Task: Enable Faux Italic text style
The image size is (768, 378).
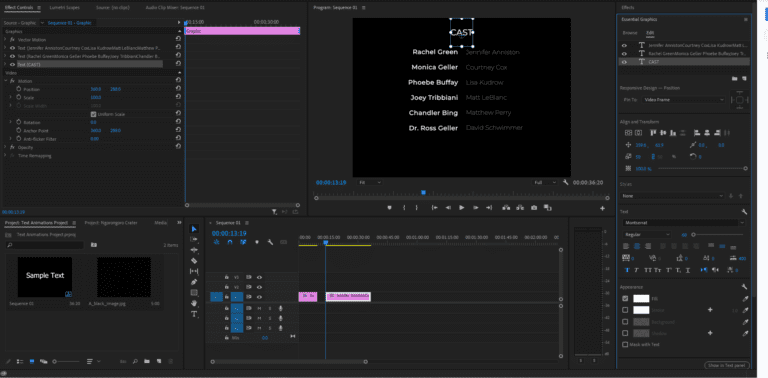Action: coord(637,270)
